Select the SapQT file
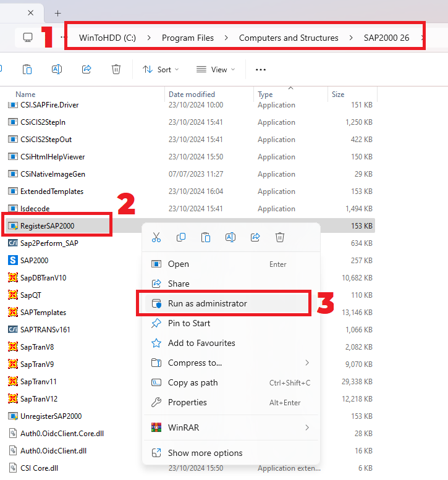The width and height of the screenshot is (448, 480). tap(31, 295)
